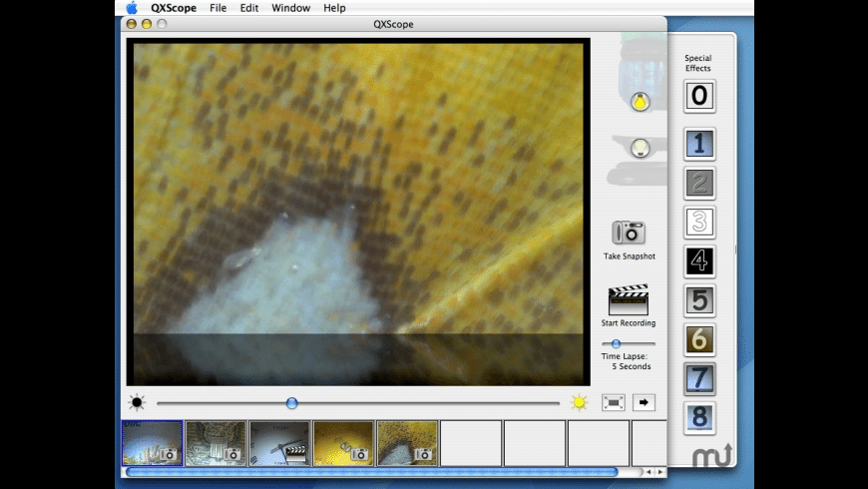Select special effect number 8
The width and height of the screenshot is (868, 489).
click(699, 417)
